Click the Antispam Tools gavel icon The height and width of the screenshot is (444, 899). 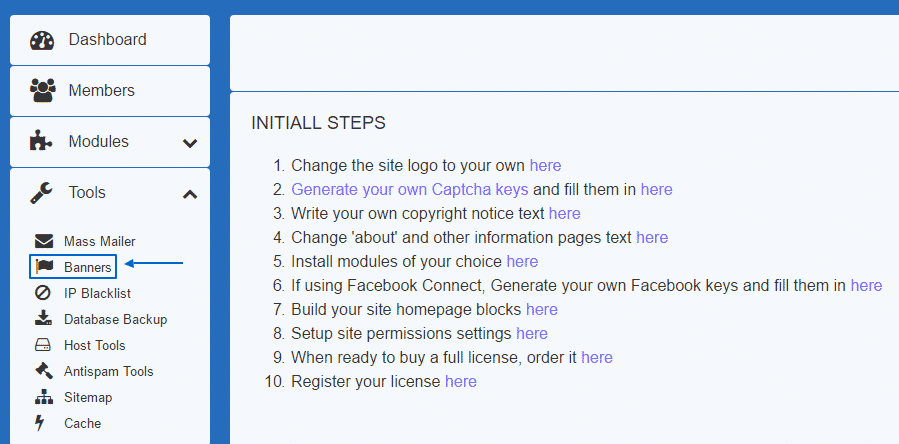pyautogui.click(x=43, y=371)
